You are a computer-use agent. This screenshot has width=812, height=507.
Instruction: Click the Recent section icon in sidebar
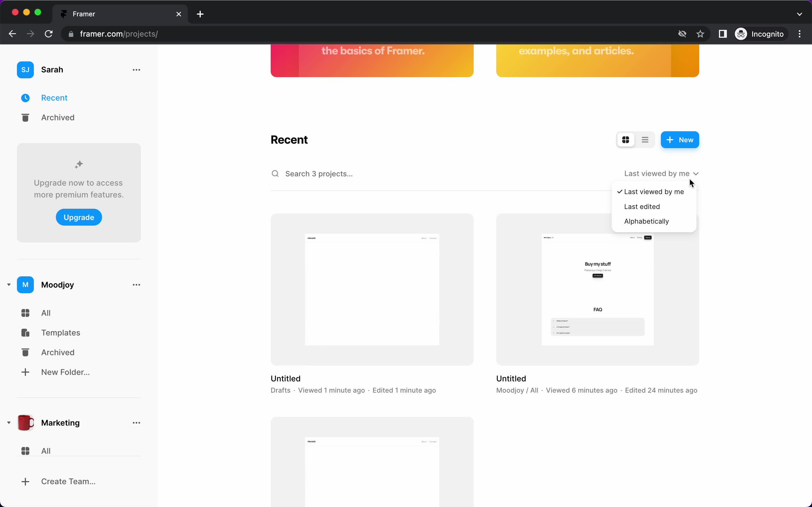point(26,97)
